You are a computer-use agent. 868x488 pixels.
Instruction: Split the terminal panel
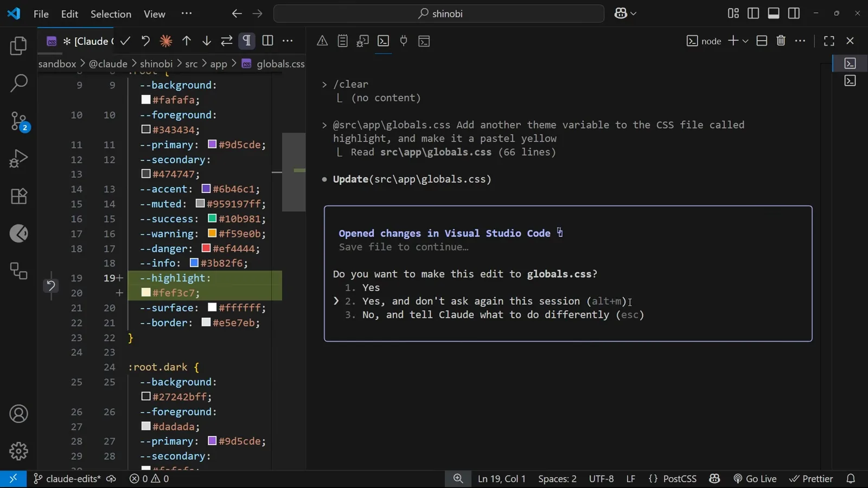(x=762, y=41)
